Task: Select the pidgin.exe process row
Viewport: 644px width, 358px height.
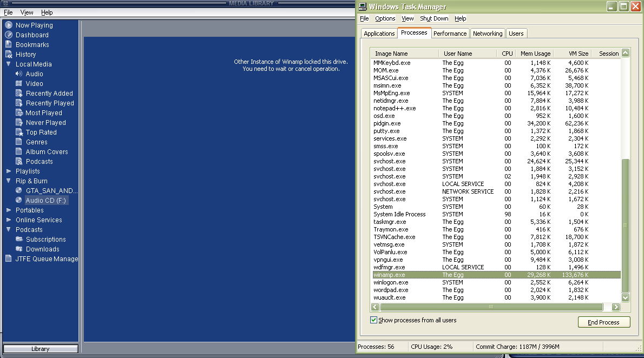Action: click(x=497, y=123)
